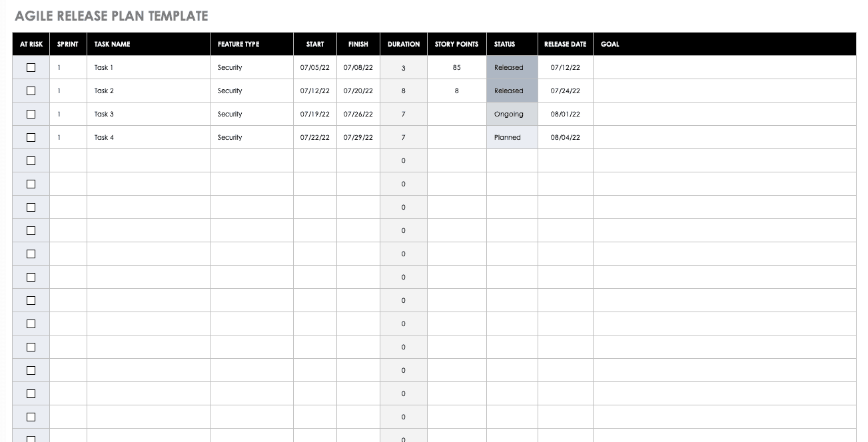This screenshot has width=868, height=442.
Task: Select the Planned status cell for Task 4
Action: click(x=512, y=137)
